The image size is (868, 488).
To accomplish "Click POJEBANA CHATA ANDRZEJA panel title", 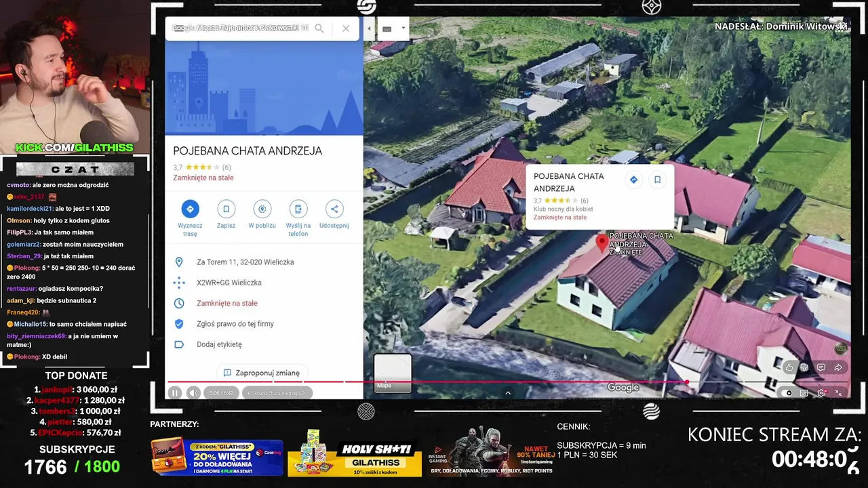I will click(248, 151).
